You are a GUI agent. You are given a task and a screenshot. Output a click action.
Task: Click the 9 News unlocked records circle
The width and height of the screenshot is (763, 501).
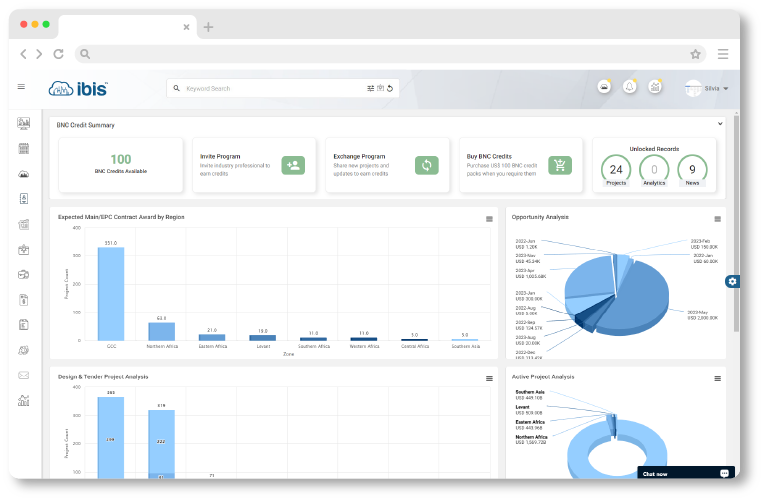(x=692, y=169)
